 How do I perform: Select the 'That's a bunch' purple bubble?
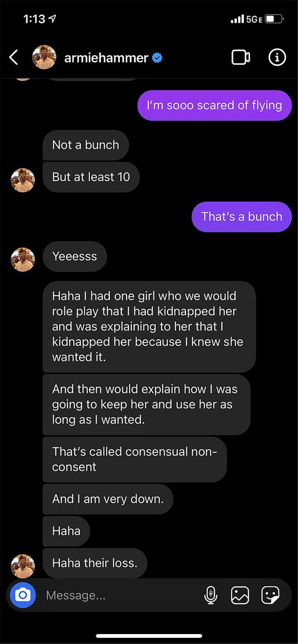tap(241, 217)
